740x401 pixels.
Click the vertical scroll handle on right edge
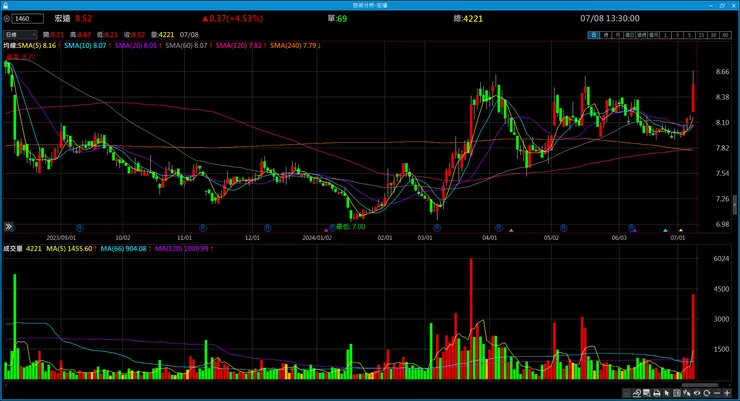[734, 205]
